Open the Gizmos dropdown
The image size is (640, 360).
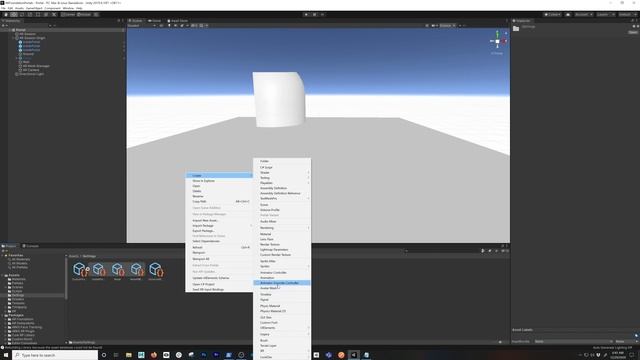coord(447,25)
